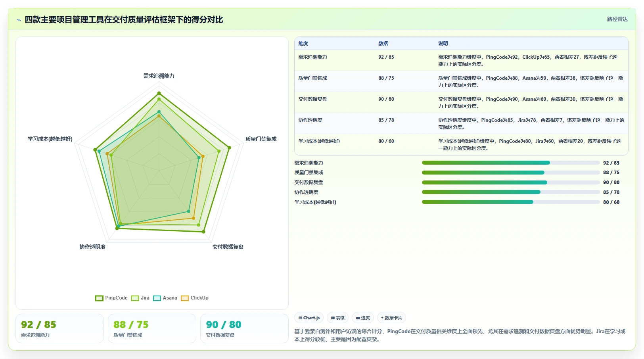
Task: Toggle the PingCode legend swatch
Action: (x=99, y=298)
